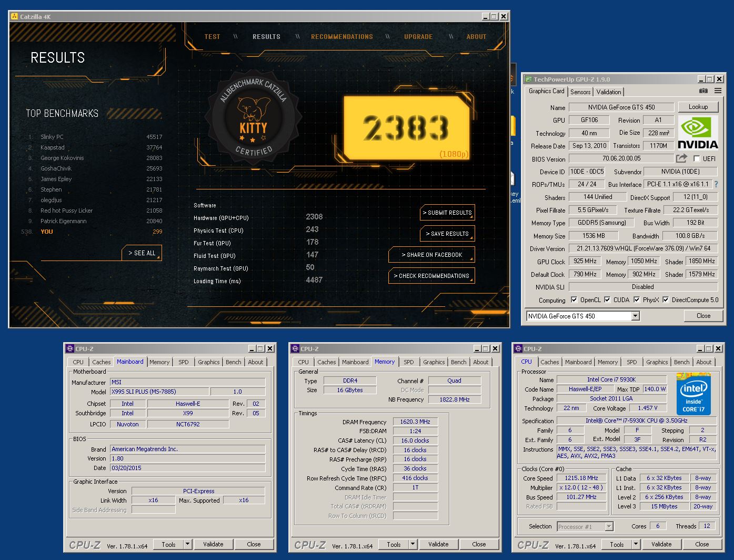This screenshot has height=560, width=734.
Task: Open CPU tab in the CPU-Z Memory window
Action: [304, 362]
